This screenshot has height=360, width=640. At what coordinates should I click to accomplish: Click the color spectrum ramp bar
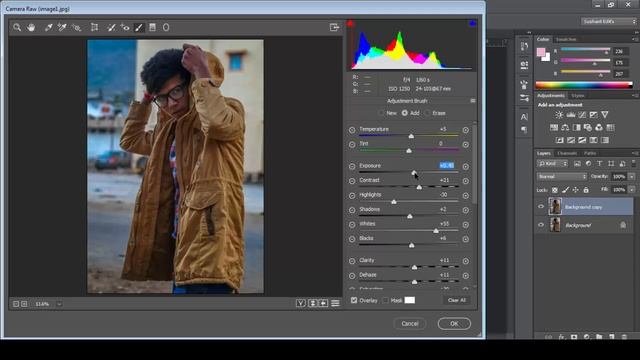tap(584, 85)
